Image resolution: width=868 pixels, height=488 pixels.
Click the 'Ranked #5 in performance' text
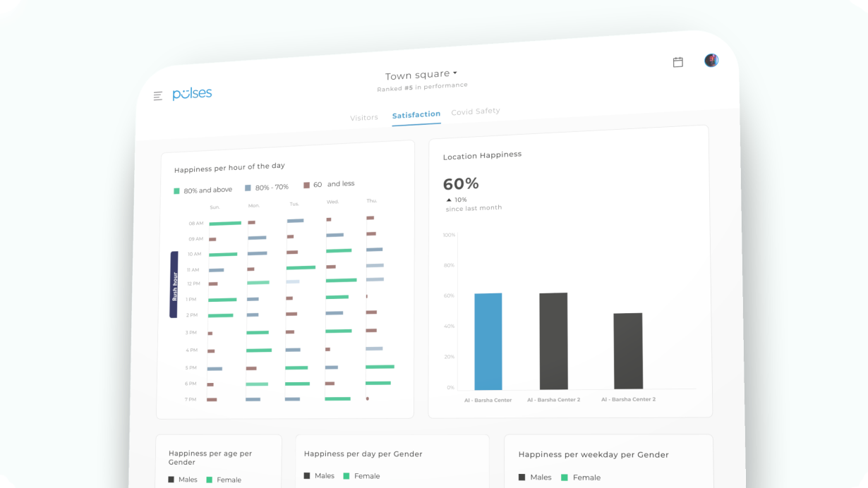click(x=422, y=87)
